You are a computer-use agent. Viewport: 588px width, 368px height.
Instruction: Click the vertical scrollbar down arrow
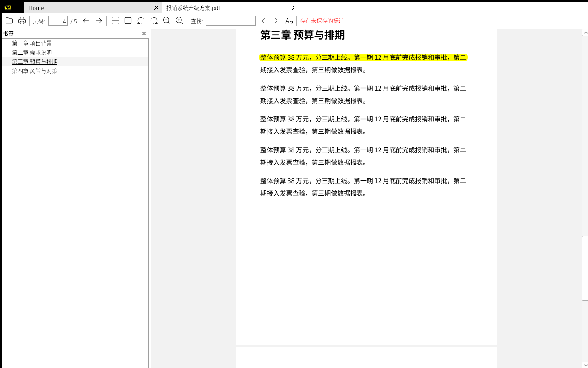click(x=585, y=365)
